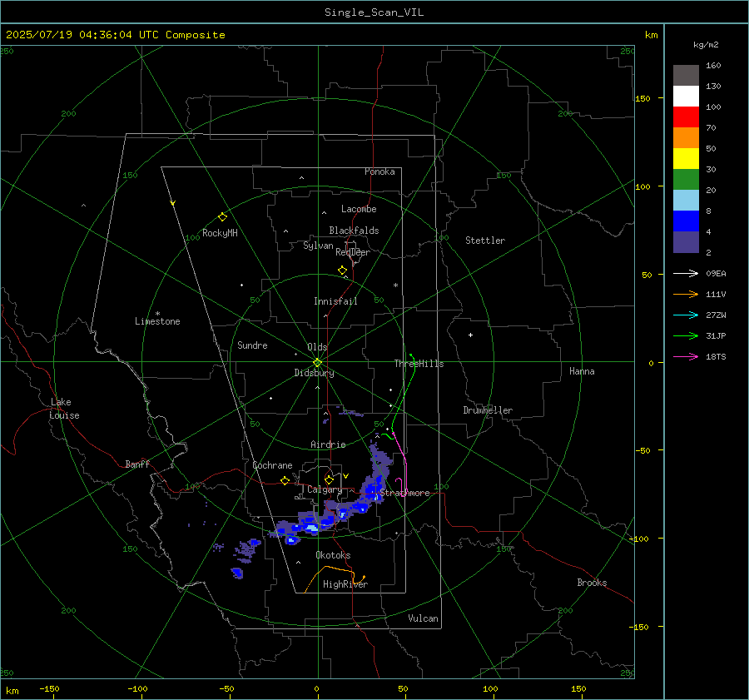Click the Okotoks city label
Image resolution: width=749 pixels, height=700 pixels.
tap(333, 555)
